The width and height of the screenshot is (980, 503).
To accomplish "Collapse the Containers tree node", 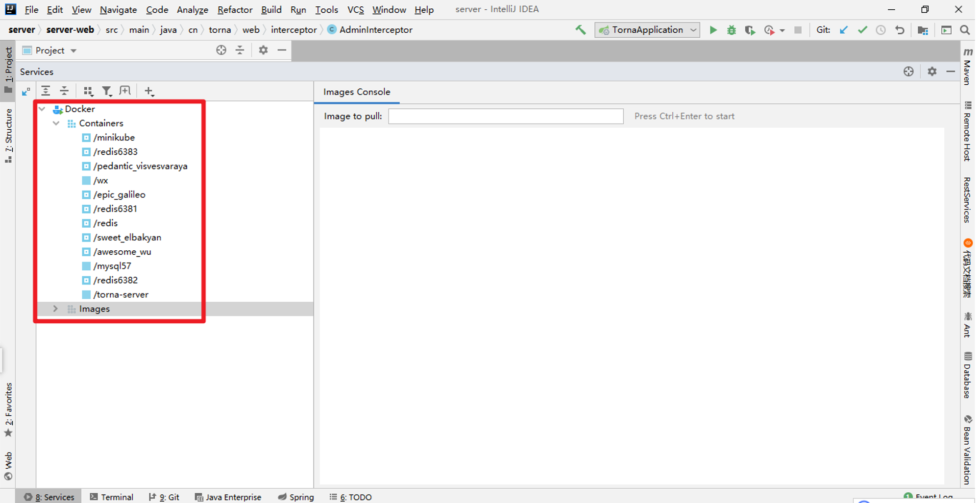I will click(56, 123).
